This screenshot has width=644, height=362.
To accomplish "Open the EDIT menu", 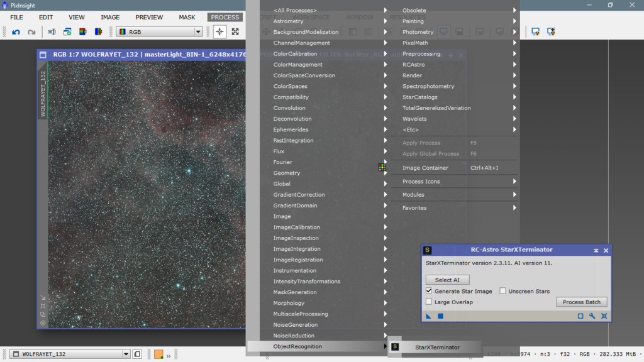I will tap(46, 17).
